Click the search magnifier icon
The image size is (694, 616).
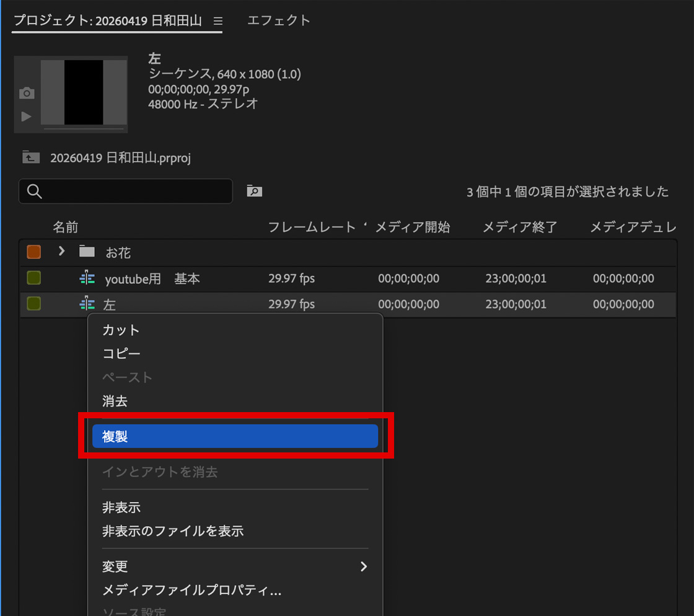point(35,191)
